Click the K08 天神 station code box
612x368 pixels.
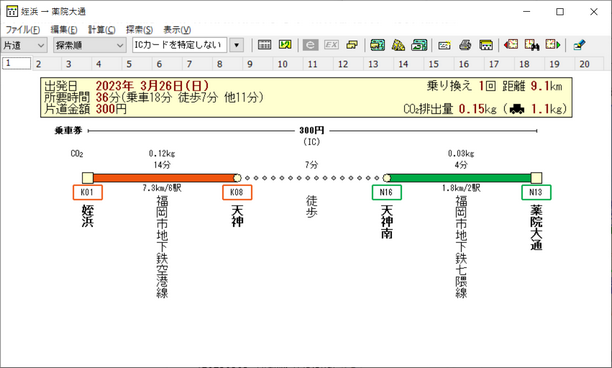coord(237,192)
